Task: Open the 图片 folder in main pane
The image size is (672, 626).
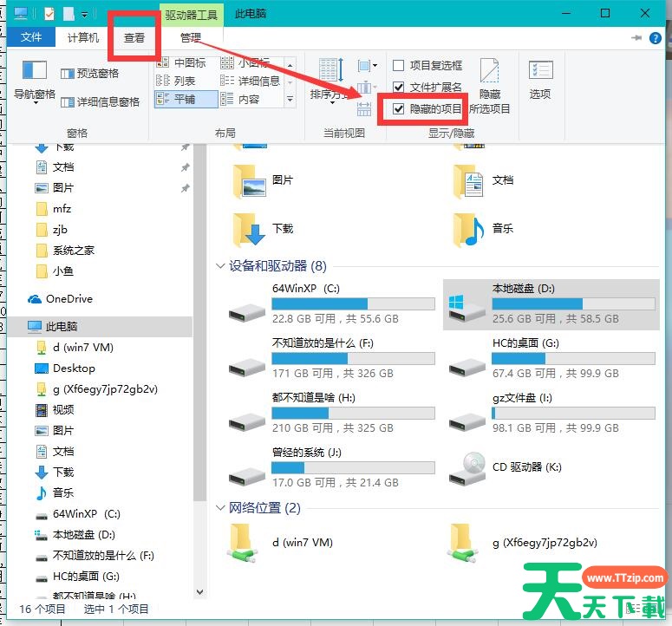Action: [263, 181]
